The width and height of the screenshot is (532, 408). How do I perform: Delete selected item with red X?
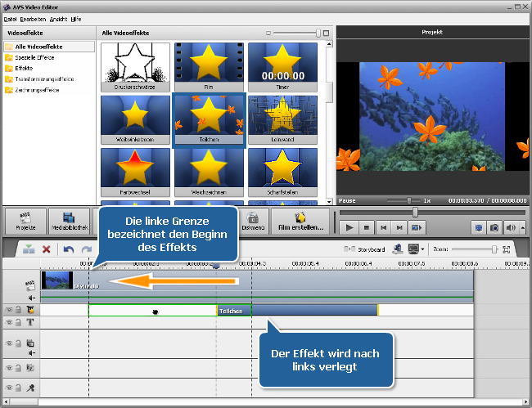(x=47, y=249)
